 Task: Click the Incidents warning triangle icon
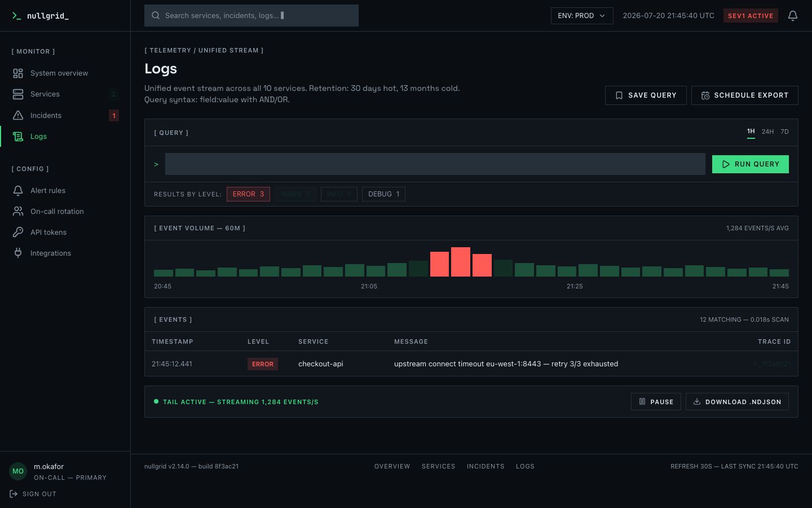click(18, 115)
